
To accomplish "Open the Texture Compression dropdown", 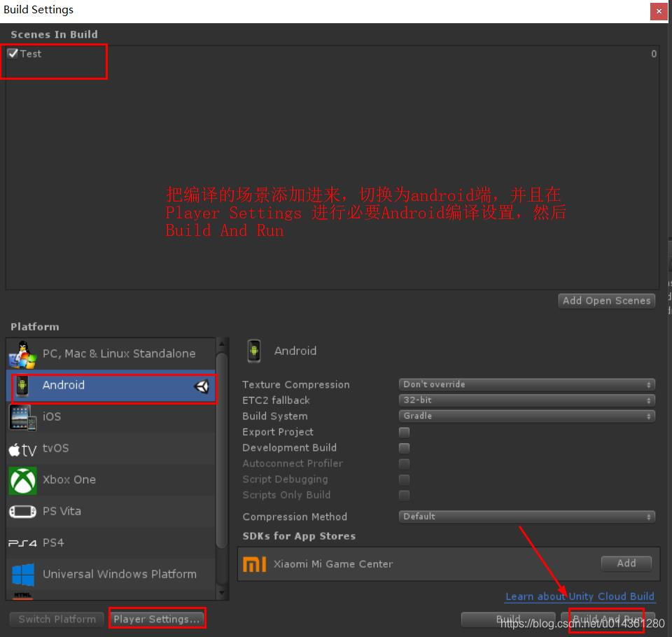I will pyautogui.click(x=526, y=384).
